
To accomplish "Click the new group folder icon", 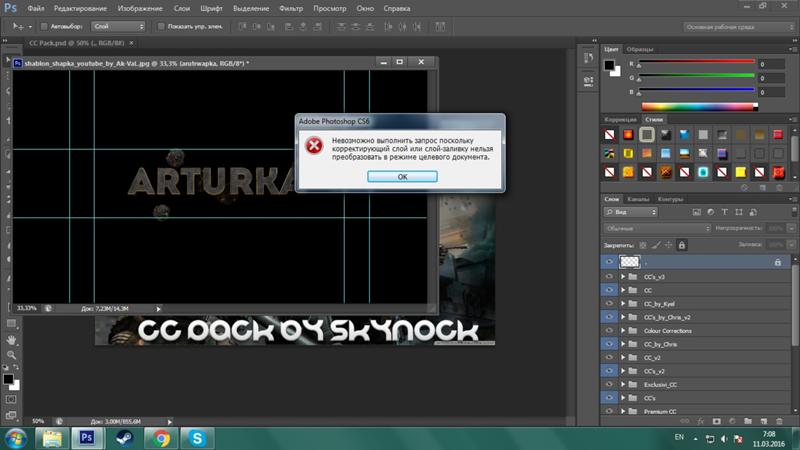I will click(x=747, y=421).
